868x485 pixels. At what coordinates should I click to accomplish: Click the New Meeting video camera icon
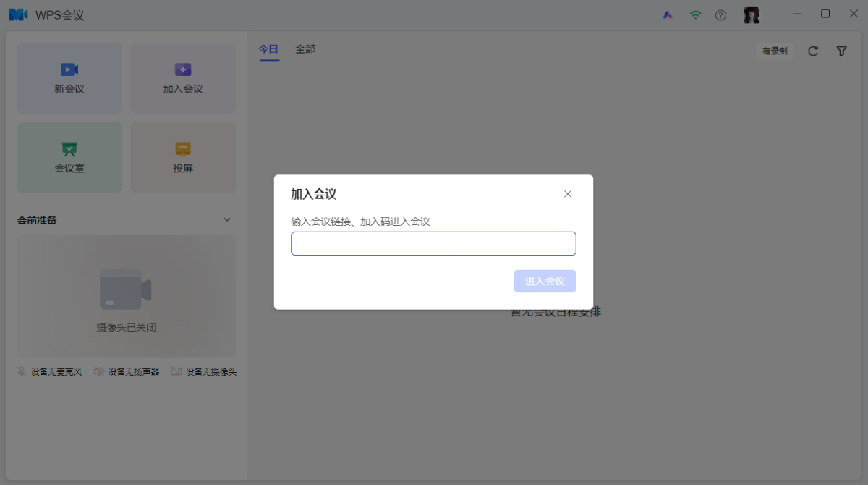(69, 69)
